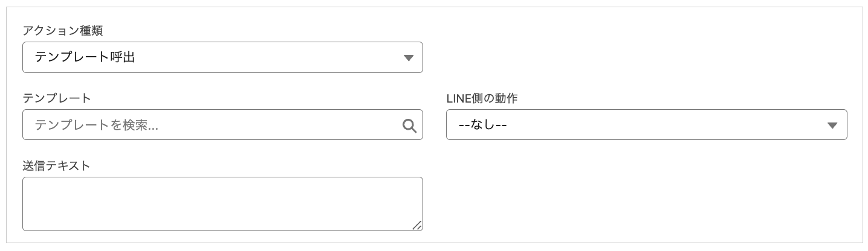This screenshot has width=868, height=251.
Task: Click blank area right of the 送信テキスト box
Action: [635, 204]
